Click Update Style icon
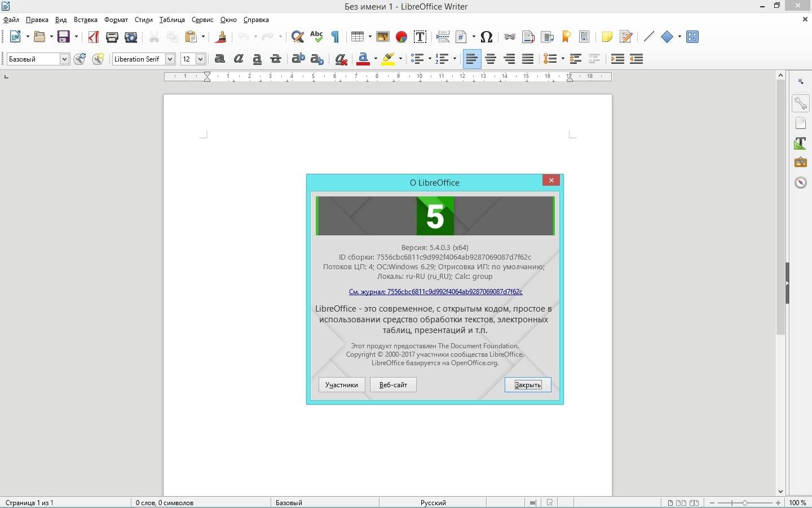The height and width of the screenshot is (508, 812). (80, 59)
